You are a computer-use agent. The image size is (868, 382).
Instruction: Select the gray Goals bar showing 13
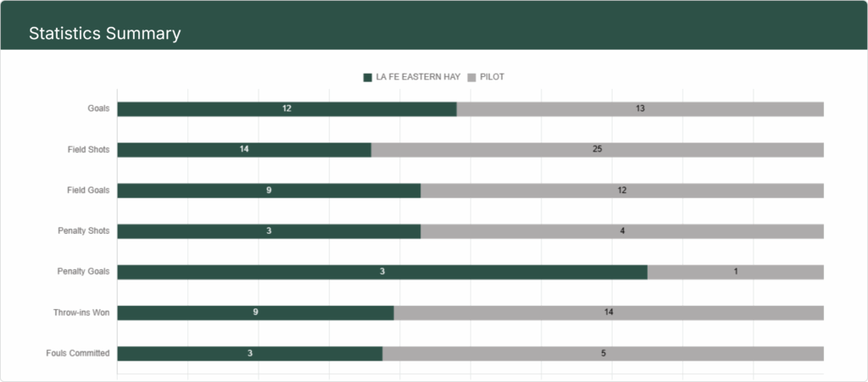click(x=640, y=109)
